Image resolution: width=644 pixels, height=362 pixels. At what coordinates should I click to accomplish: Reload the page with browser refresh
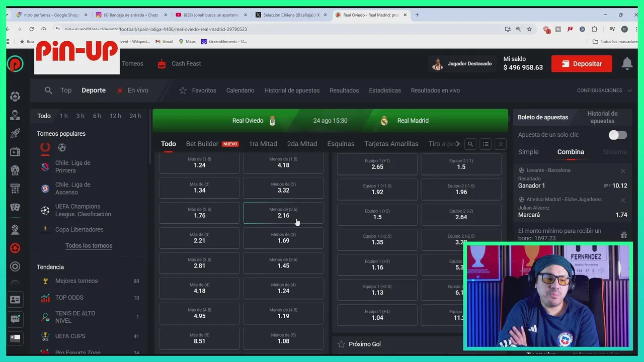tap(31, 29)
